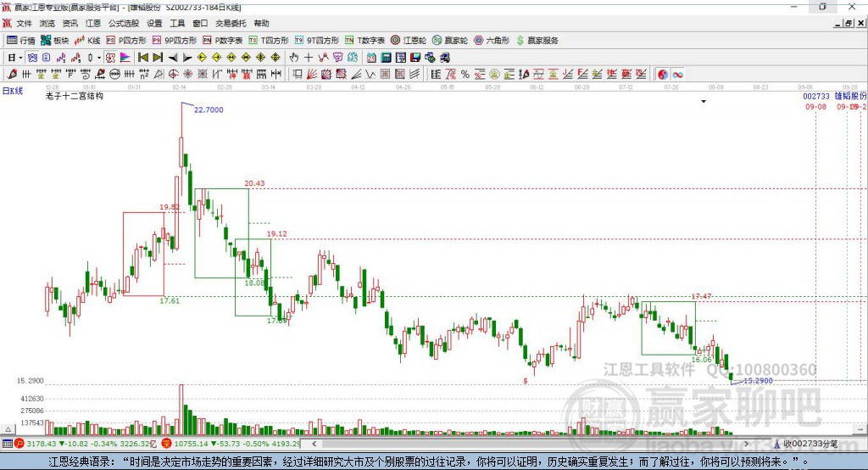Open the 江恩 menu
The height and width of the screenshot is (470, 868).
pyautogui.click(x=93, y=23)
